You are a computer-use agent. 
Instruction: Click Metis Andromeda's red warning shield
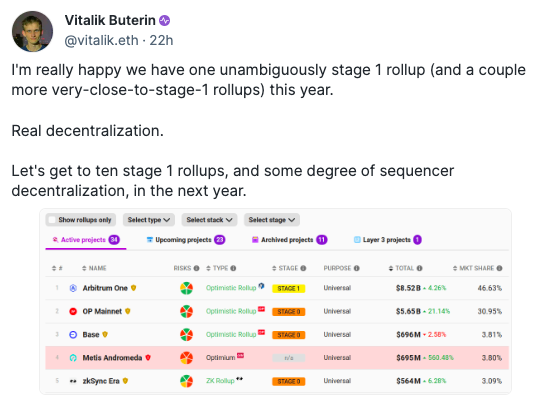[148, 358]
